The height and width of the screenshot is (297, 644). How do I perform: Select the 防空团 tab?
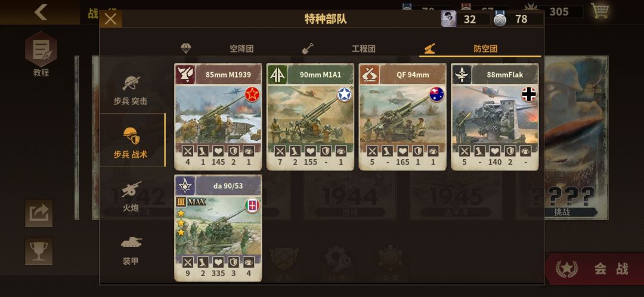pos(479,48)
